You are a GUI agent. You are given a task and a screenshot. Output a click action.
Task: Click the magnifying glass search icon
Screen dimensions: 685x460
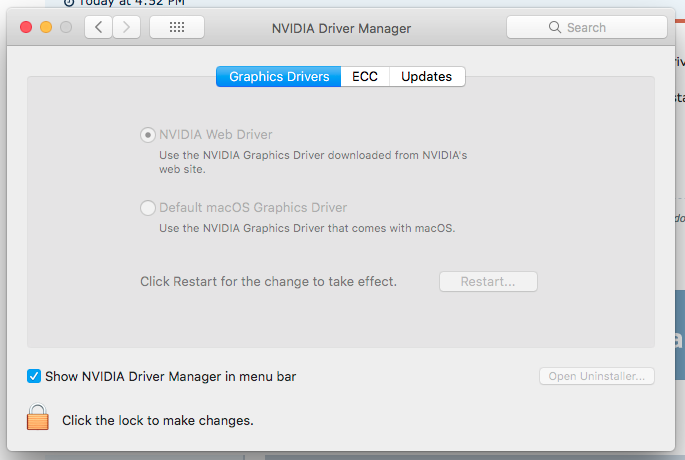(x=555, y=27)
